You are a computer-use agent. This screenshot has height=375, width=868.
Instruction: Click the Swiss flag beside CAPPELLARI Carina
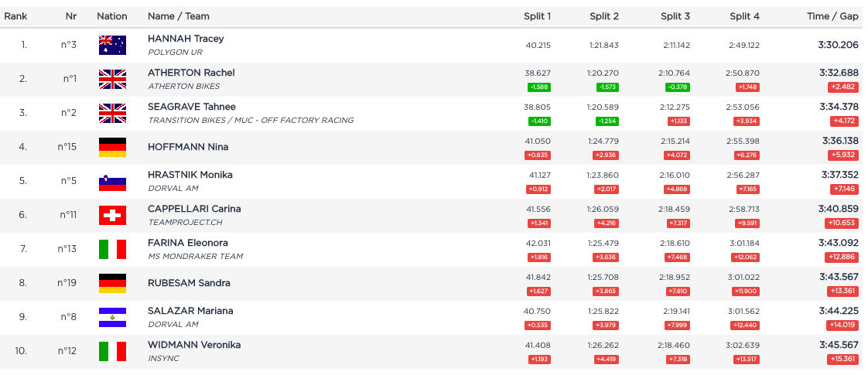pyautogui.click(x=112, y=215)
